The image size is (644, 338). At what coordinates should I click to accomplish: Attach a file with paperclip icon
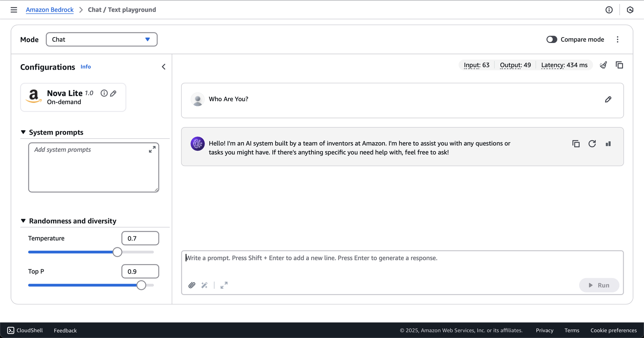192,285
